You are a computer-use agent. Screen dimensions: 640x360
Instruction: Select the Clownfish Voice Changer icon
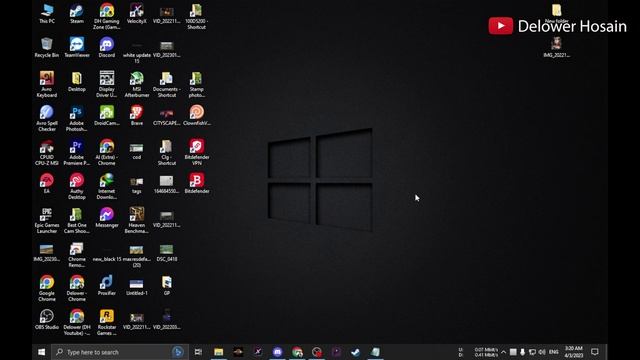[197, 116]
